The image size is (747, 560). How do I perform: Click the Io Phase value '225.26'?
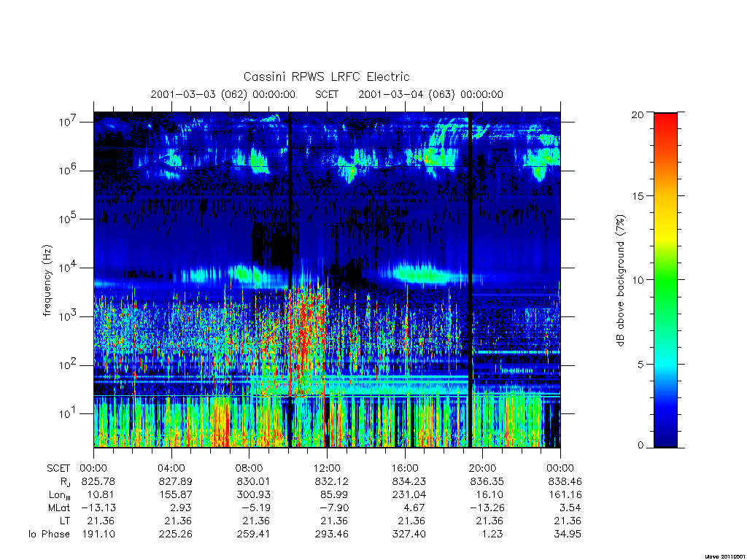[x=176, y=534]
